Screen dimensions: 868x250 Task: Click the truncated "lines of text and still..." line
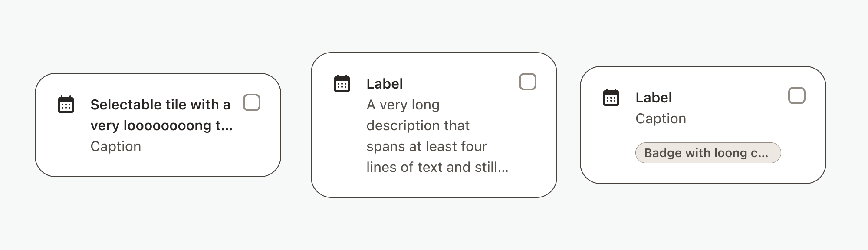tap(437, 167)
